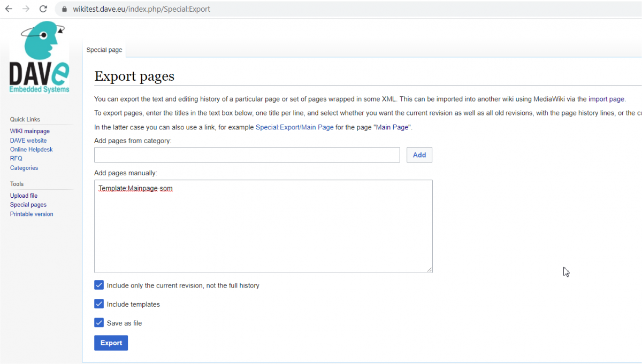642x364 pixels.
Task: Click the browser back arrow
Action: point(9,9)
